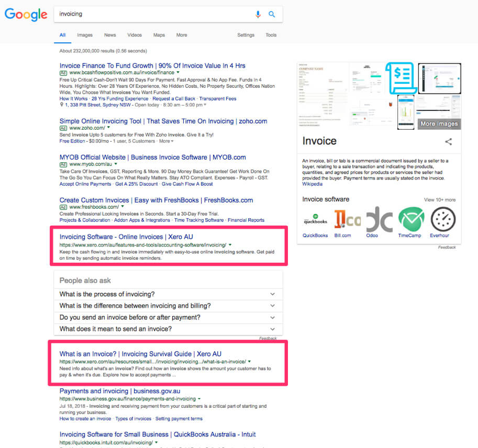Click the company invoice template image
This screenshot has width=478, height=448.
tap(323, 95)
